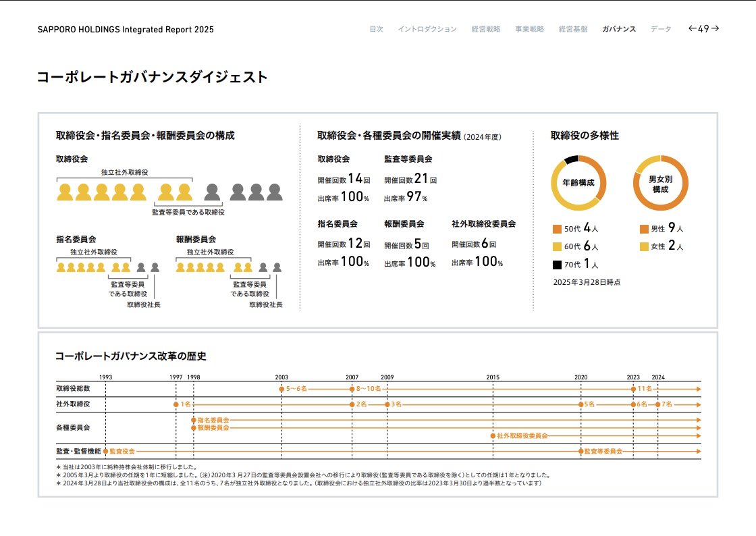Click the page number 49

point(703,29)
